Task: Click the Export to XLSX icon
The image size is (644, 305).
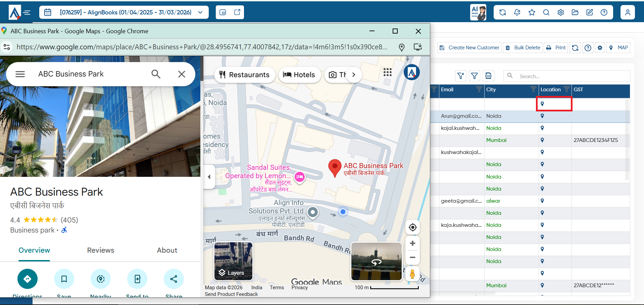Action: [489, 76]
